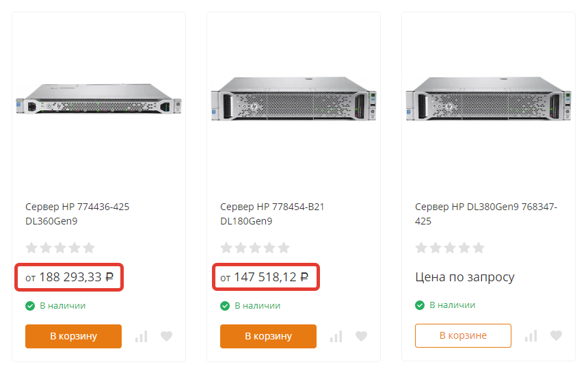
Task: Click price 147 518,12 ₽
Action: 271,277
